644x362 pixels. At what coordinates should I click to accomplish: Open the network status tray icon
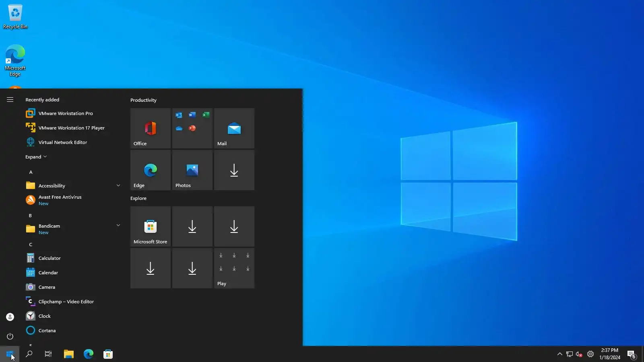click(570, 354)
